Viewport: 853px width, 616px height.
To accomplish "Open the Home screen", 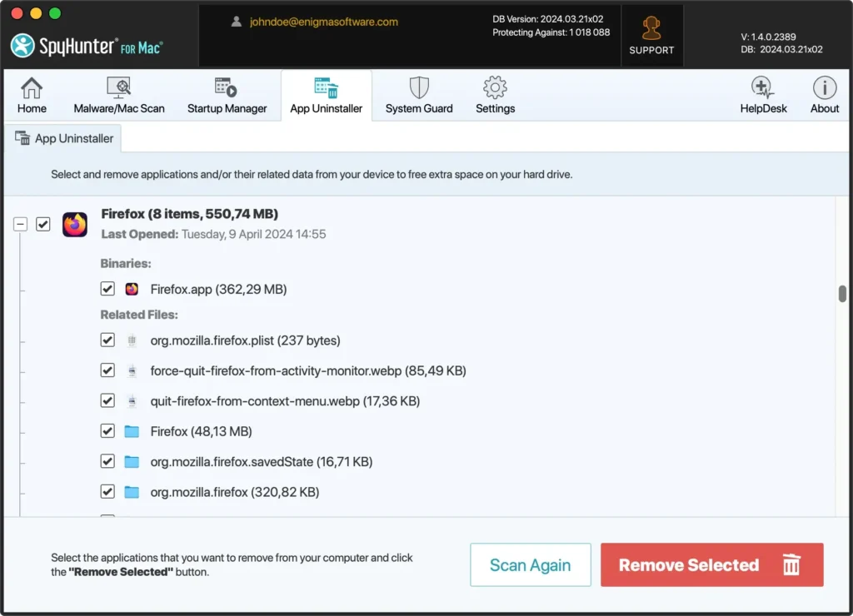I will coord(32,93).
